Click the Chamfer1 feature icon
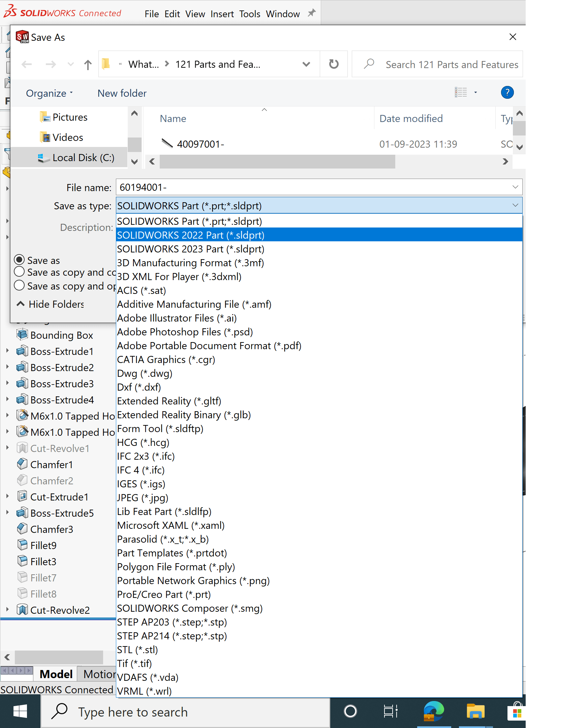The height and width of the screenshot is (728, 587). [22, 464]
